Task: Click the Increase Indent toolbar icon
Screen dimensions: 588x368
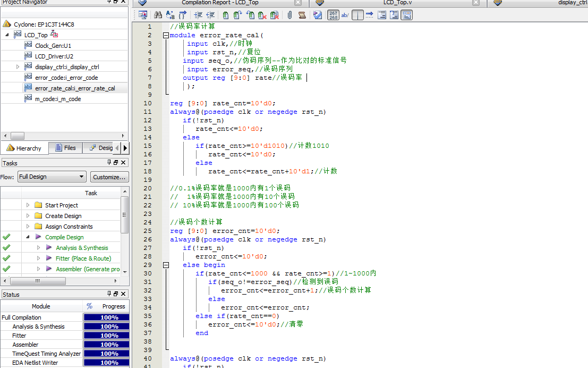Action: (x=198, y=15)
